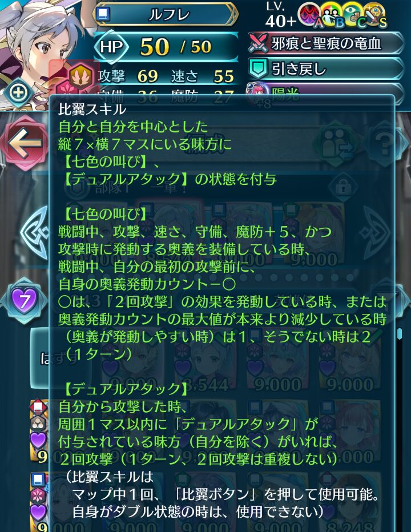This screenshot has width=411, height=532.
Task: Tap the HP 50/50 stat bar
Action: [x=166, y=46]
